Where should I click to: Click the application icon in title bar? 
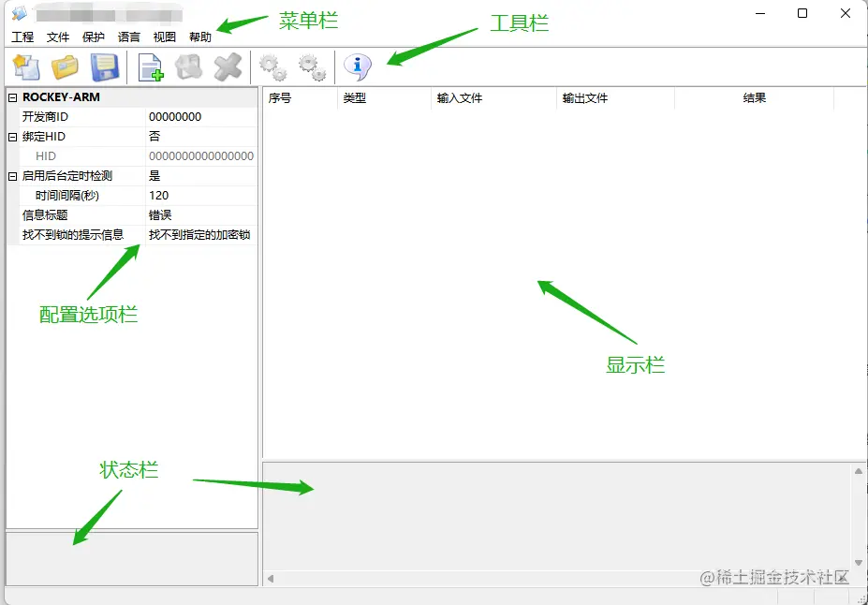click(x=20, y=13)
